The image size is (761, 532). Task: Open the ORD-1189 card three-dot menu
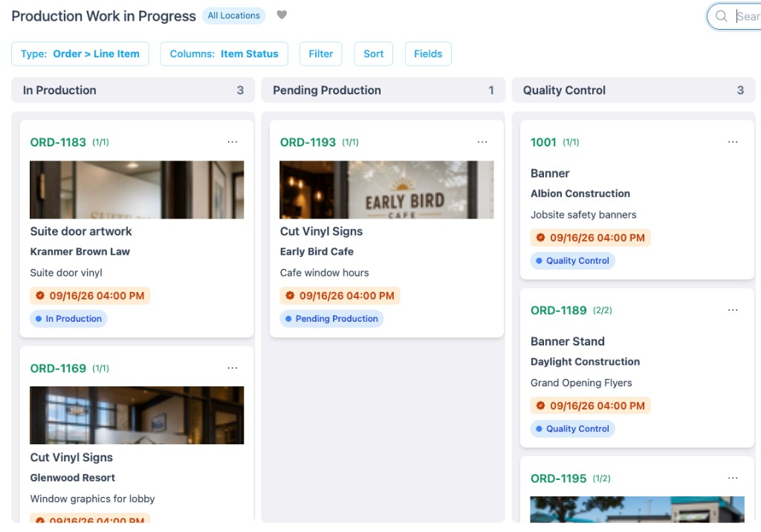point(733,310)
